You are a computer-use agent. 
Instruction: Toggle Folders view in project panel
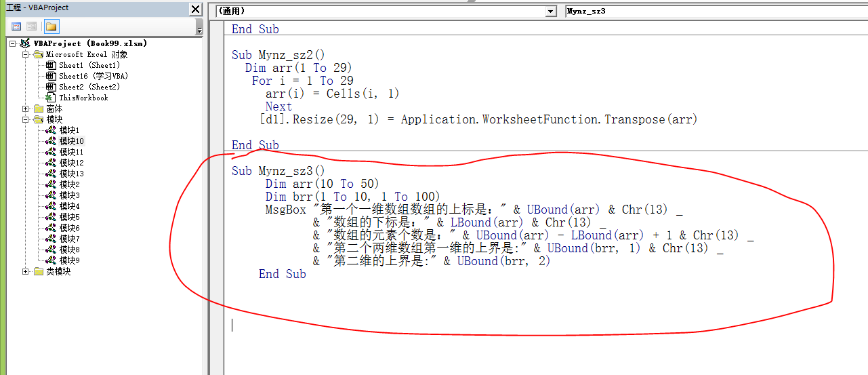(x=51, y=26)
